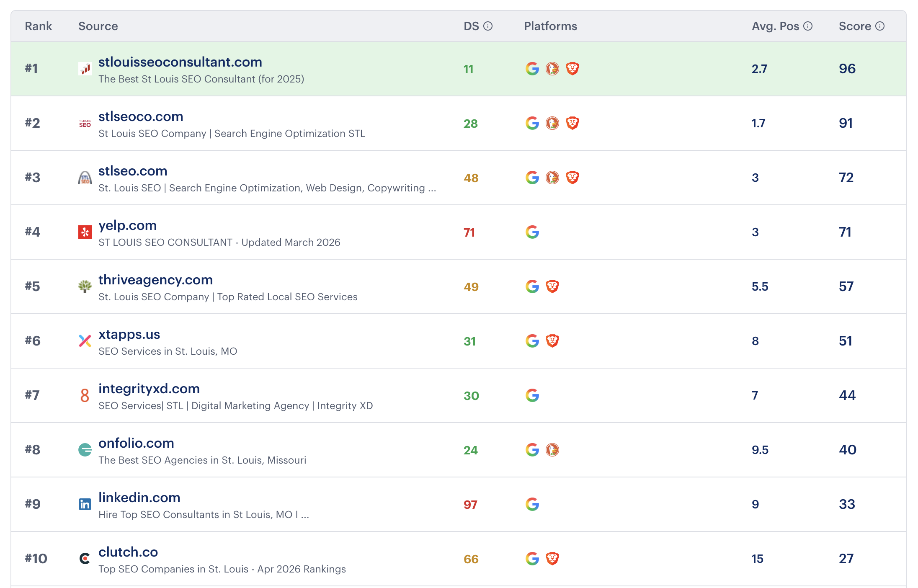Image resolution: width=918 pixels, height=588 pixels.
Task: Click the Yelp favicon
Action: (x=85, y=232)
